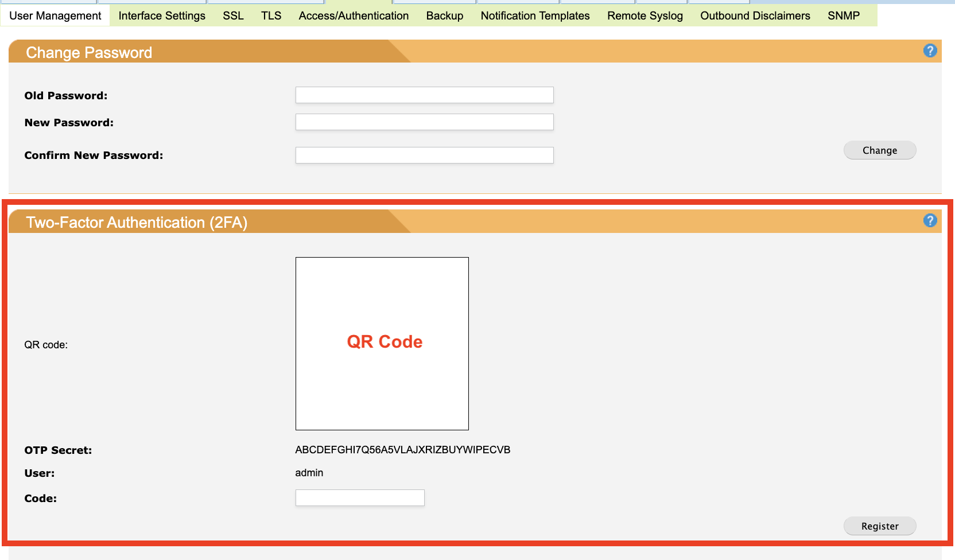Switch to the Backup tab
This screenshot has height=560, width=955.
(x=444, y=15)
